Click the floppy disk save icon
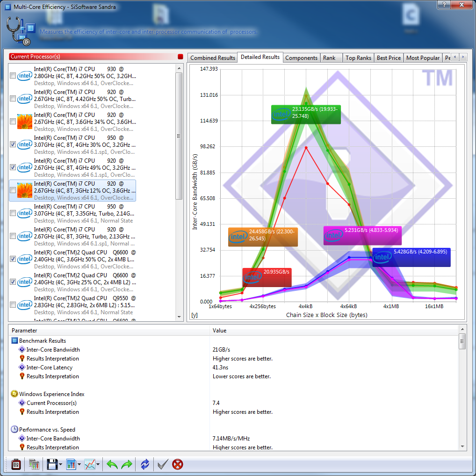The height and width of the screenshot is (476, 476). (52, 464)
